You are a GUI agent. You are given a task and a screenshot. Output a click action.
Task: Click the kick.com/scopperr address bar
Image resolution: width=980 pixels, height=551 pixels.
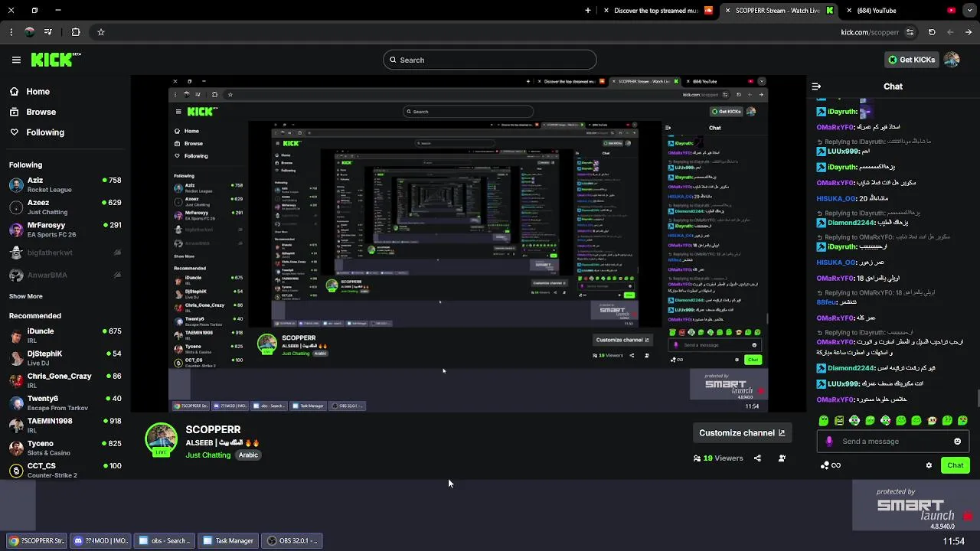tap(870, 32)
